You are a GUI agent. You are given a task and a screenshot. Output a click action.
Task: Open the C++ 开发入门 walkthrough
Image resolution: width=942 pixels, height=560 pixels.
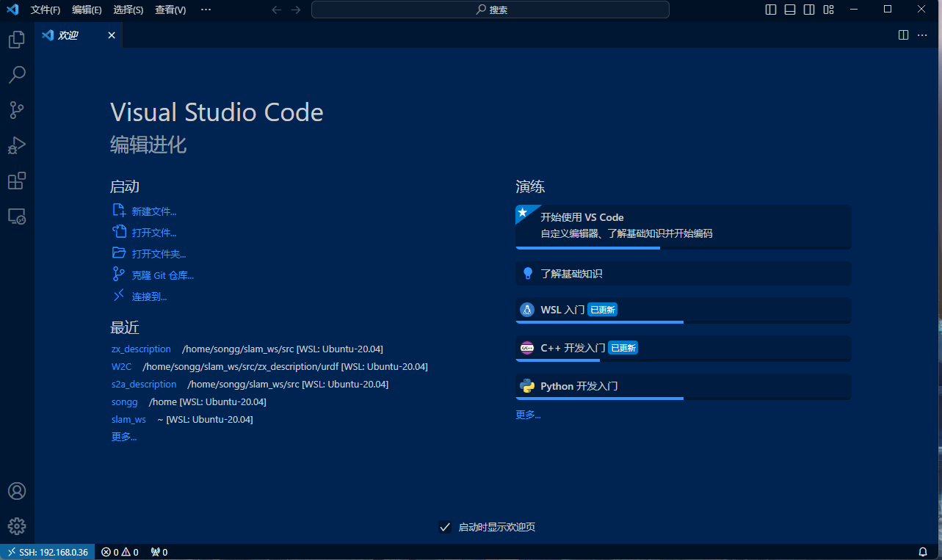pos(684,349)
